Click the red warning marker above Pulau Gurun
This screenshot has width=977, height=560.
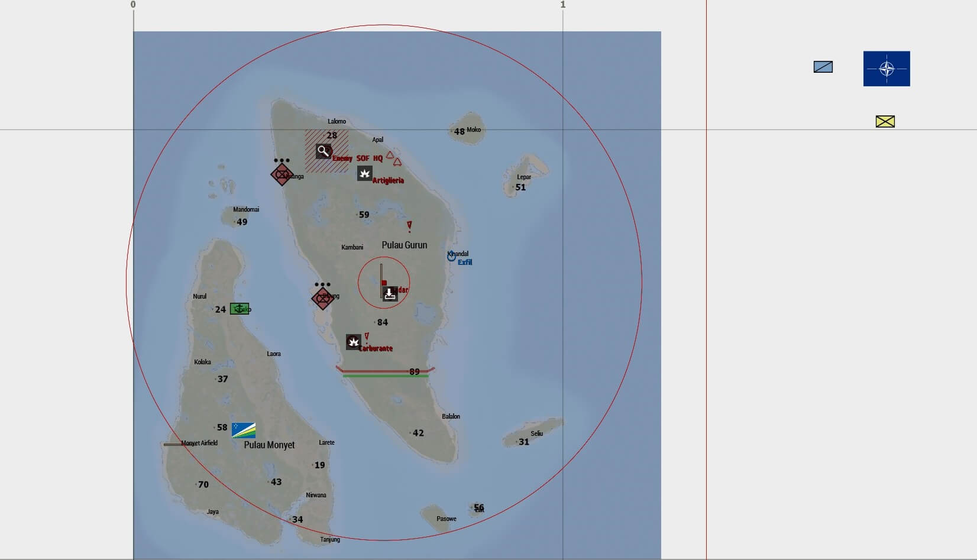pyautogui.click(x=409, y=225)
